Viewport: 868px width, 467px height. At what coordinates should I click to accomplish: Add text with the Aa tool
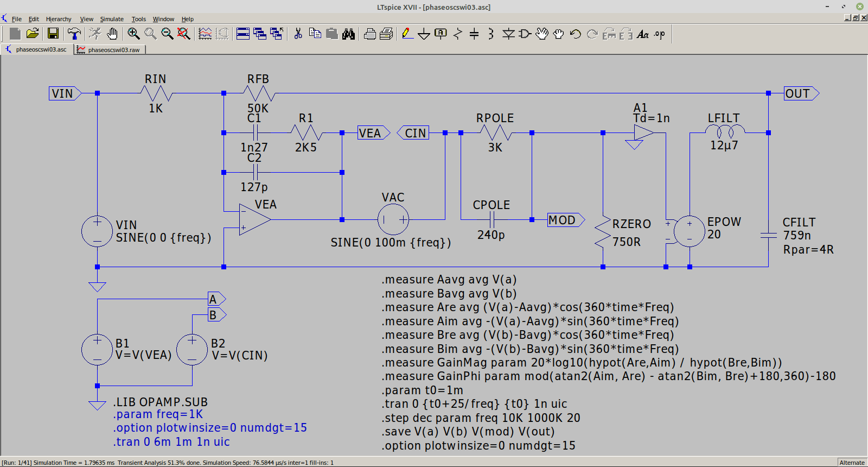pyautogui.click(x=643, y=34)
